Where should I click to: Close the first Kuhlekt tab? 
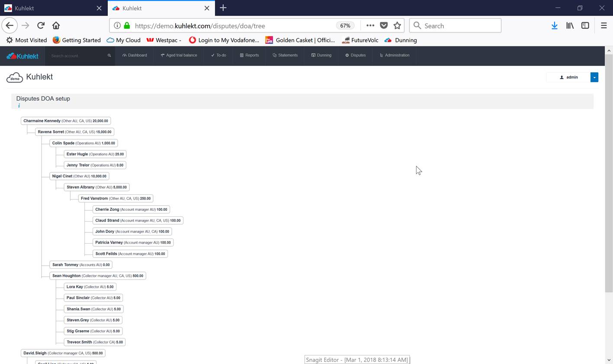[x=99, y=8]
